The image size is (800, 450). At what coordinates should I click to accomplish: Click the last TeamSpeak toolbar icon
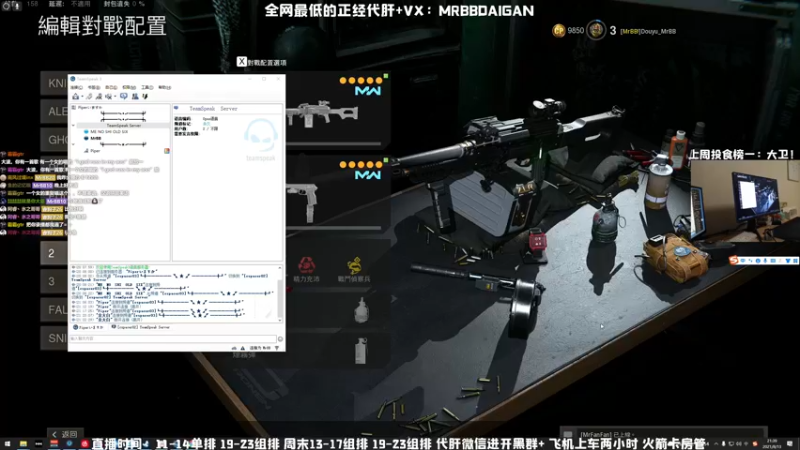(145, 96)
